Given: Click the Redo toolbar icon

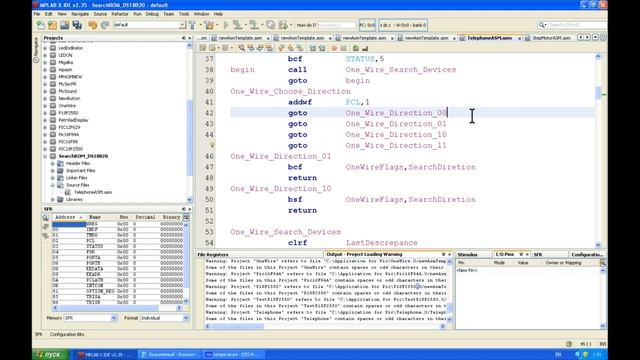Looking at the screenshot, I should click(x=105, y=25).
